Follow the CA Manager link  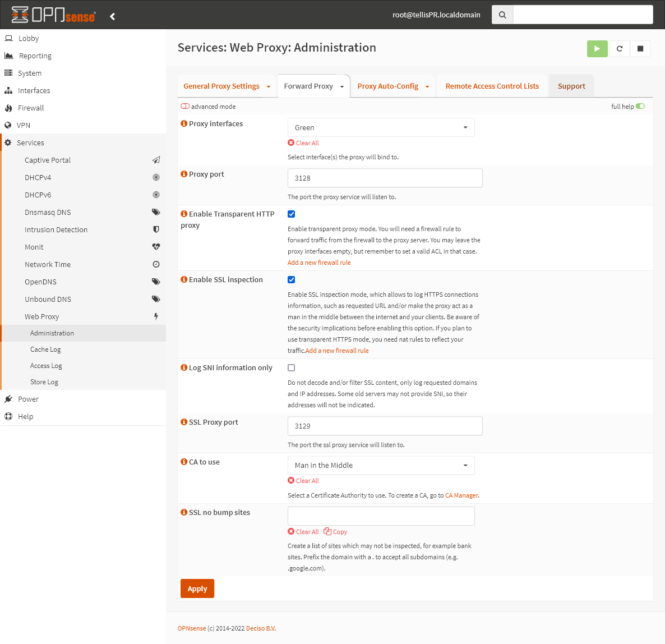pyautogui.click(x=461, y=495)
